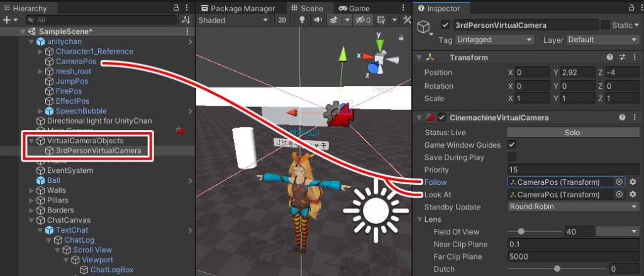Click the Priority value field

[x=574, y=170]
